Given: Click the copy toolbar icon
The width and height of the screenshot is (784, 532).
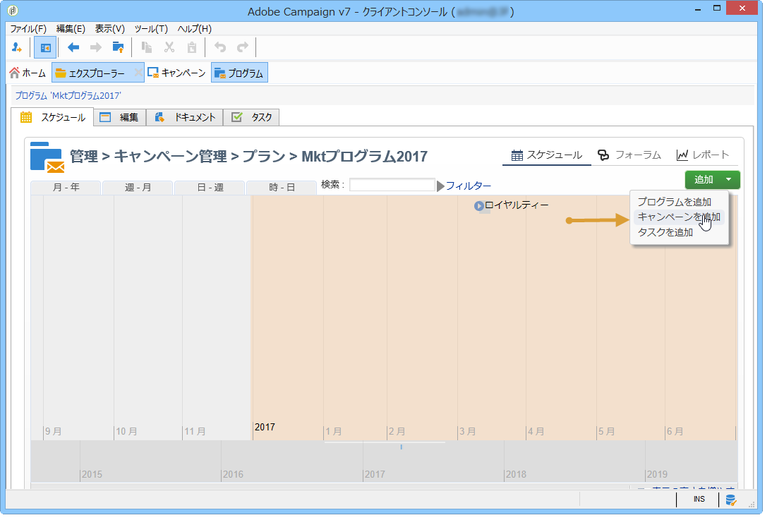Looking at the screenshot, I should tap(147, 47).
